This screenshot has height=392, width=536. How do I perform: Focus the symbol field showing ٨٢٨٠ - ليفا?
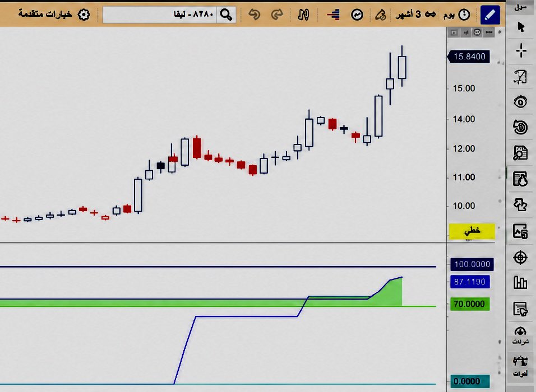(160, 15)
